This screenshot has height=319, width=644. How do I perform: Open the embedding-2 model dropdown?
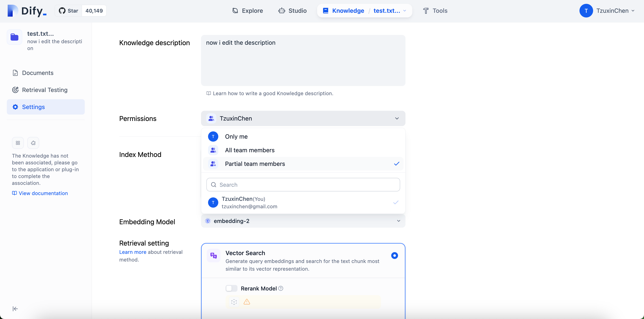tap(303, 221)
